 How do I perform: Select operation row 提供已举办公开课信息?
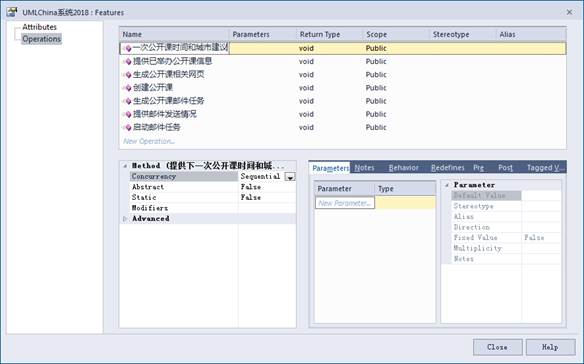click(343, 61)
